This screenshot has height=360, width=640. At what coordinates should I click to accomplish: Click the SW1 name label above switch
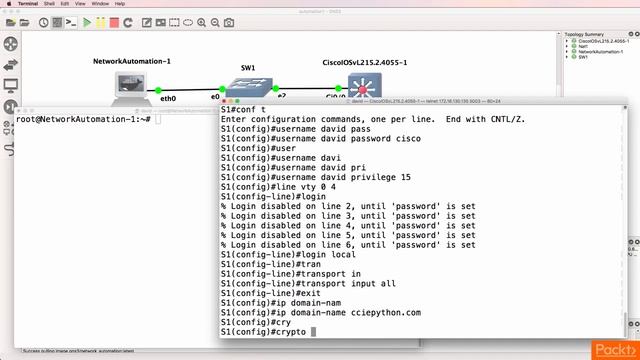click(x=248, y=68)
